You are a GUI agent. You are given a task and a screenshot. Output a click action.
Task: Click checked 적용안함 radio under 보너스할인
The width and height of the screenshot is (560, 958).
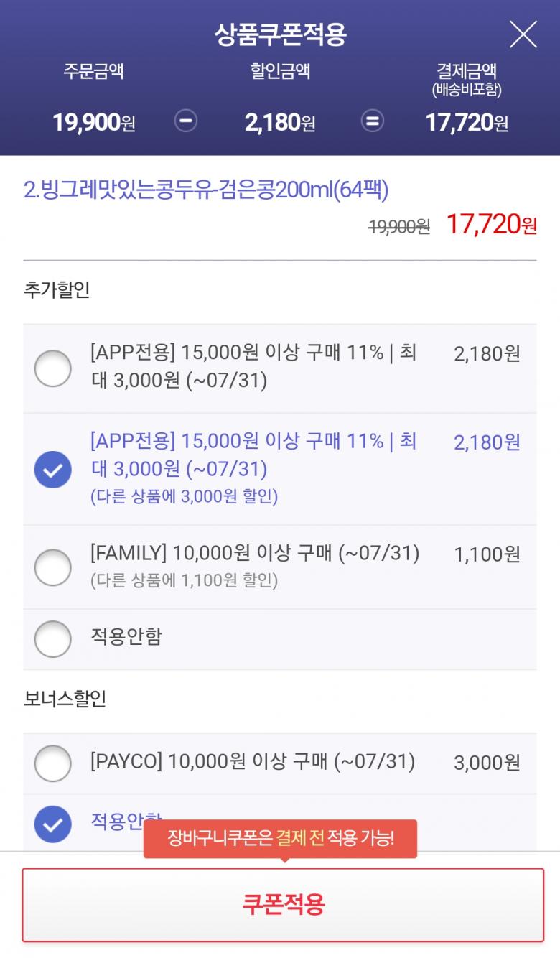[53, 824]
